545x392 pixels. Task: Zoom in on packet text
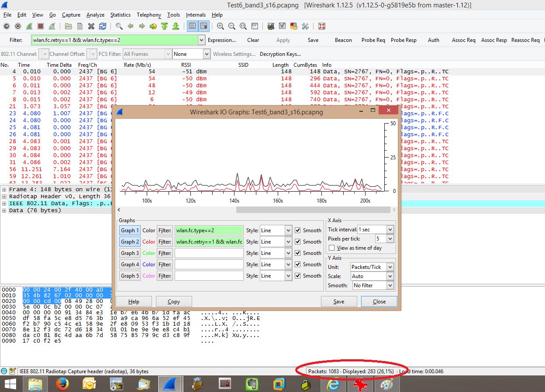[221, 26]
